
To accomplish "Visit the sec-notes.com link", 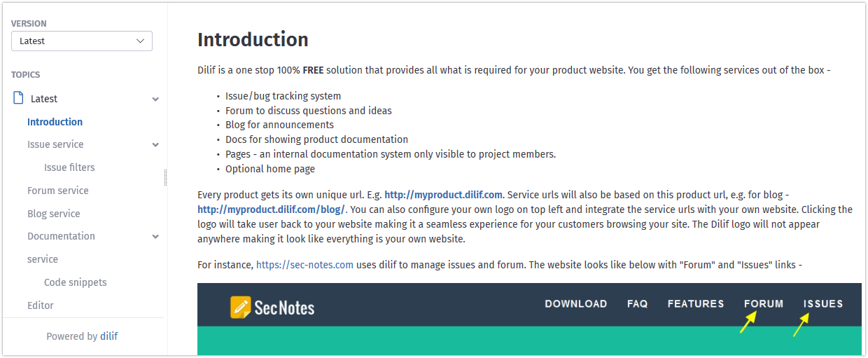I will (304, 265).
